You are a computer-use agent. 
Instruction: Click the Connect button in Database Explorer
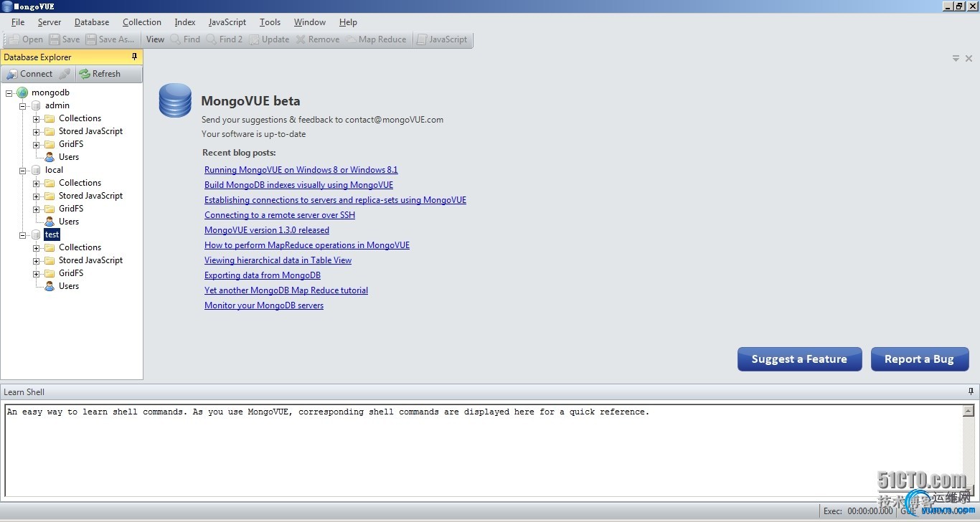click(29, 74)
